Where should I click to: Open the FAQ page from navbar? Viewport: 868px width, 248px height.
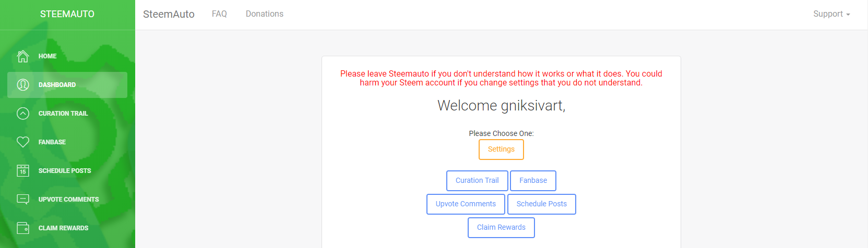219,14
